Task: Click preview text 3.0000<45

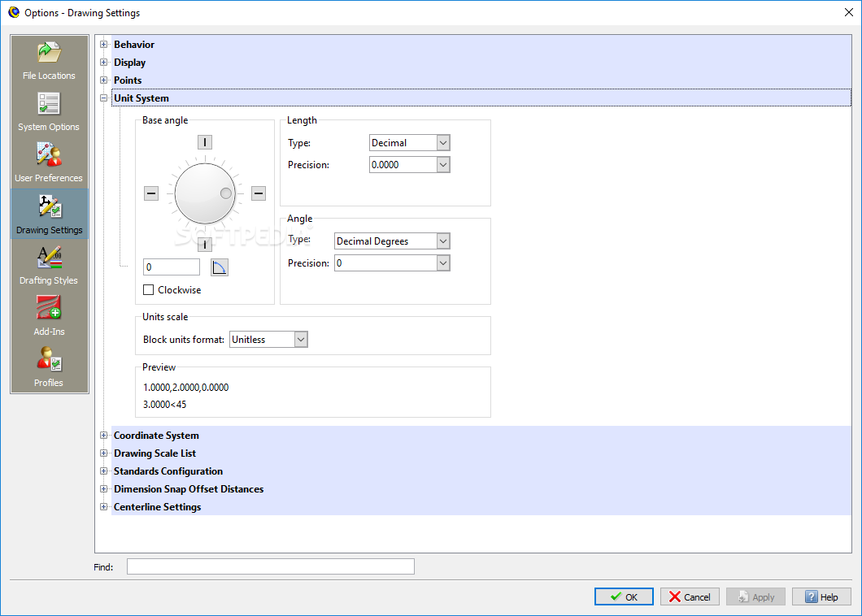Action: pyautogui.click(x=165, y=405)
